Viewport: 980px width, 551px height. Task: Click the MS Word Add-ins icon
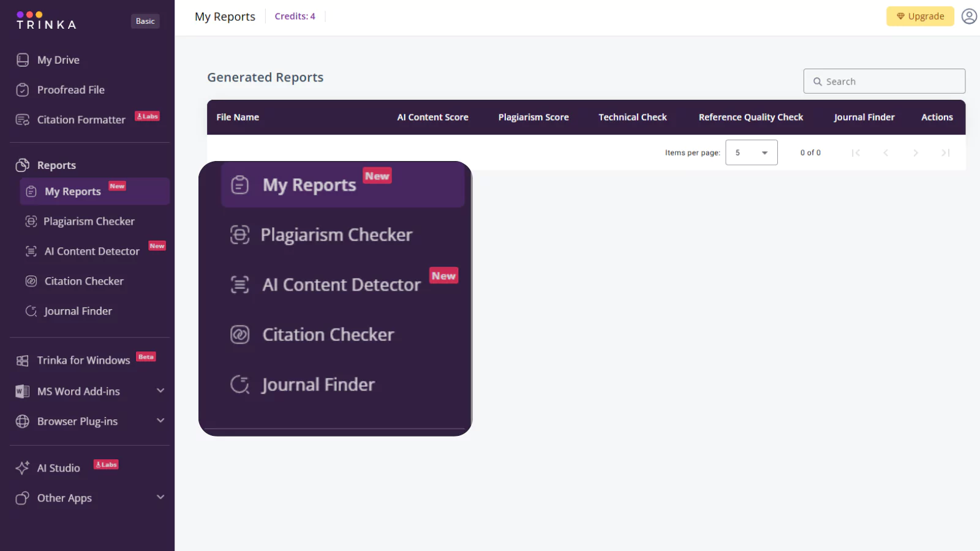(22, 391)
